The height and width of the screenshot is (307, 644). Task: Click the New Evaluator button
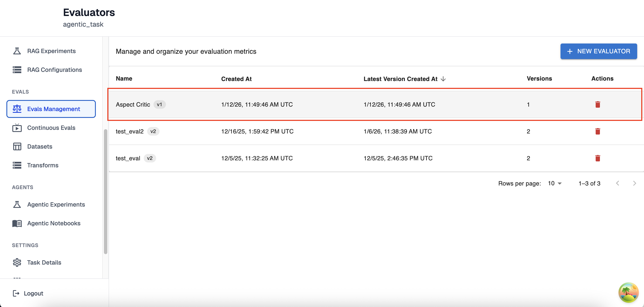pos(598,51)
